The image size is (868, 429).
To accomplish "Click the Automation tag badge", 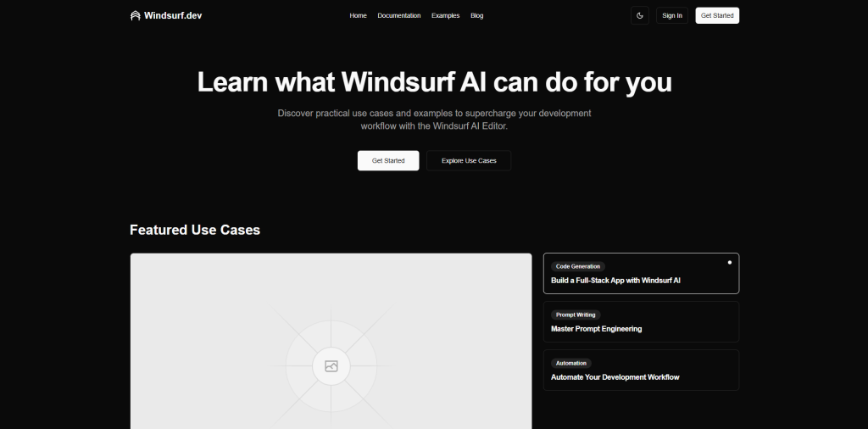I will 571,363.
